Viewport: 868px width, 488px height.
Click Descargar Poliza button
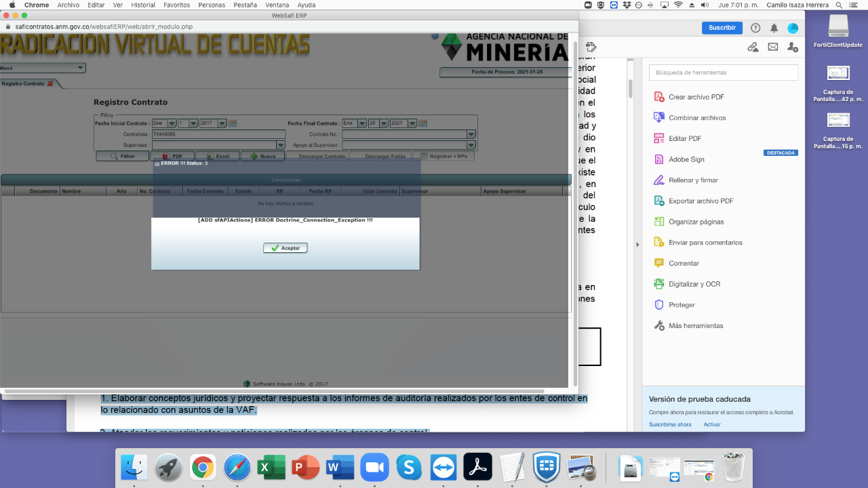pos(380,156)
